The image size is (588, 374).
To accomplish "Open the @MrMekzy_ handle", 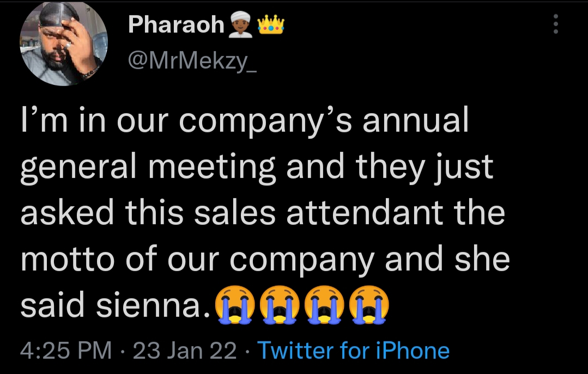I will pos(192,60).
